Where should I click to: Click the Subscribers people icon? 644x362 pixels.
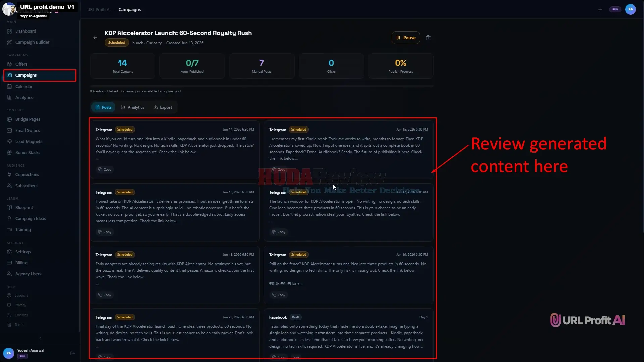click(9, 186)
